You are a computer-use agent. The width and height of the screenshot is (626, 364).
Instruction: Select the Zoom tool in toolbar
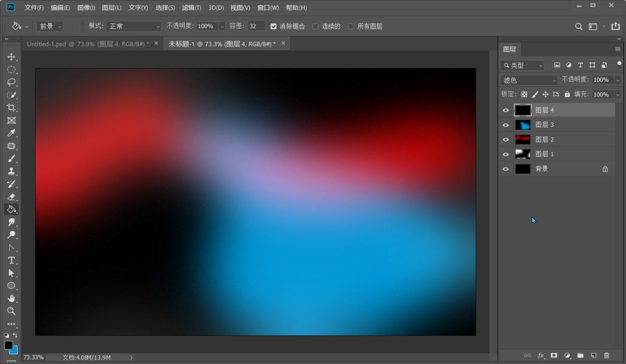(x=11, y=311)
